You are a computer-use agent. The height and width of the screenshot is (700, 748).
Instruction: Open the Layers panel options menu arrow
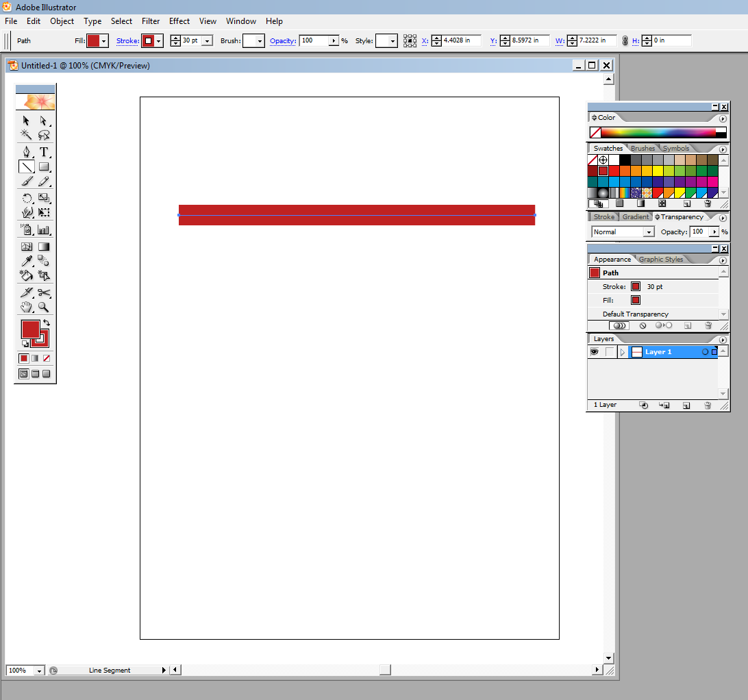pyautogui.click(x=723, y=340)
